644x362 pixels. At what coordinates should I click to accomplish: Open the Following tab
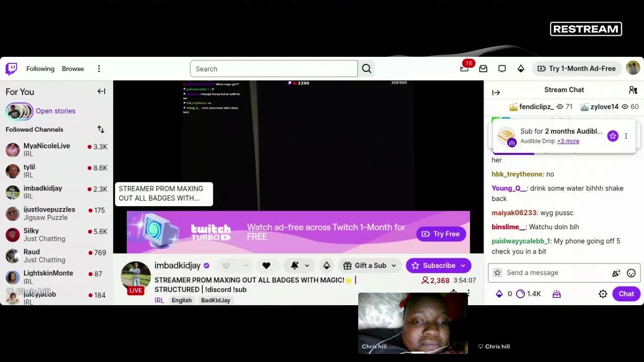pyautogui.click(x=40, y=68)
